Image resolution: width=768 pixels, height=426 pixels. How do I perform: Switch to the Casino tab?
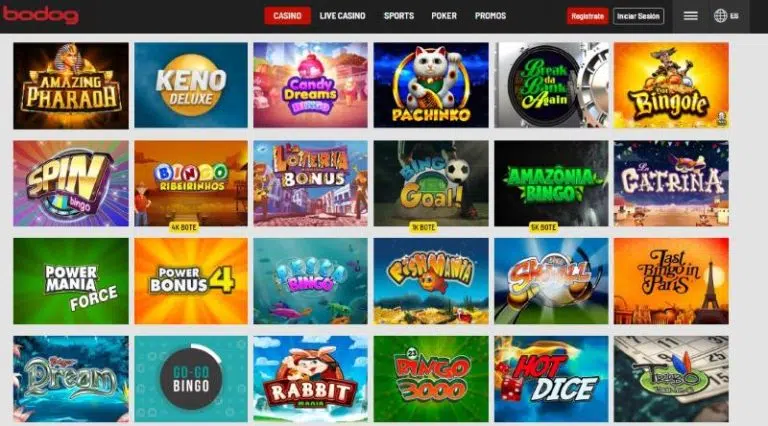coord(288,16)
